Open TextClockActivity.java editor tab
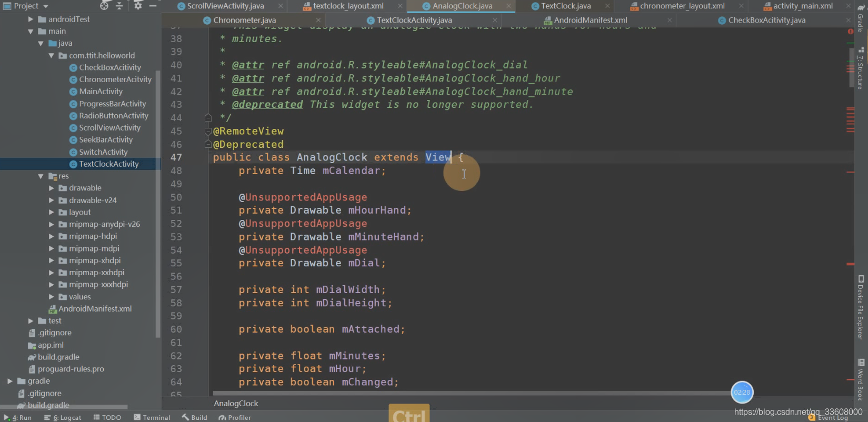Viewport: 868px width, 422px height. click(x=414, y=20)
